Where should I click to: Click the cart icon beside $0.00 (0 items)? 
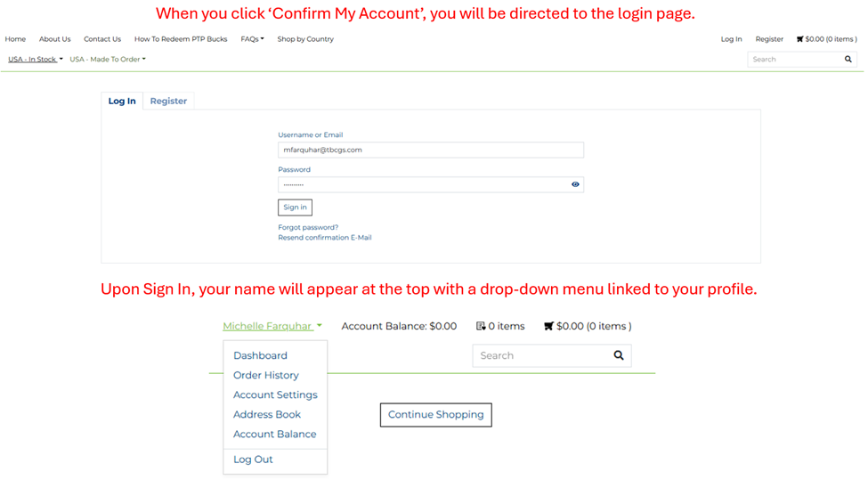tap(548, 327)
